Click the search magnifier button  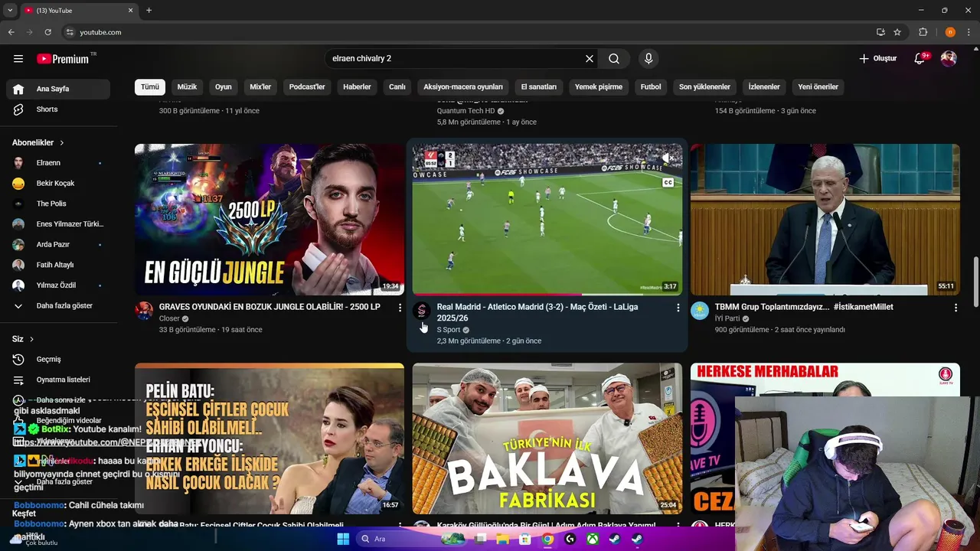614,58
